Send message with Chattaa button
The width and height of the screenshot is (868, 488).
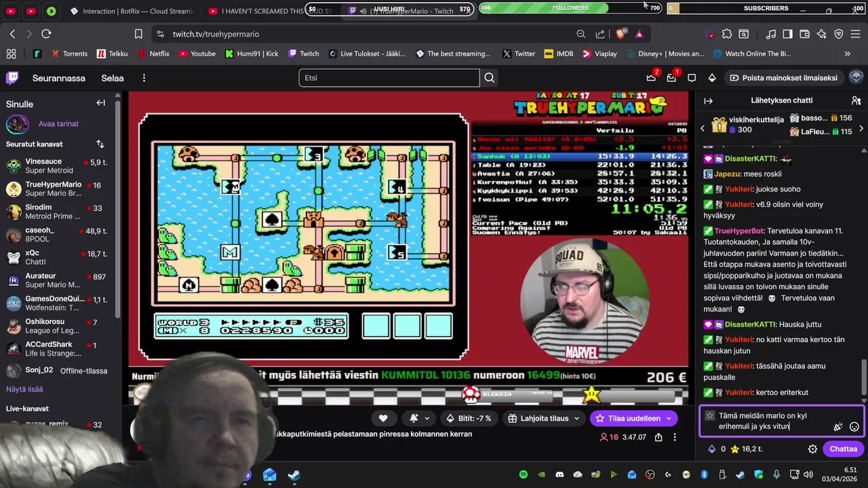(843, 449)
